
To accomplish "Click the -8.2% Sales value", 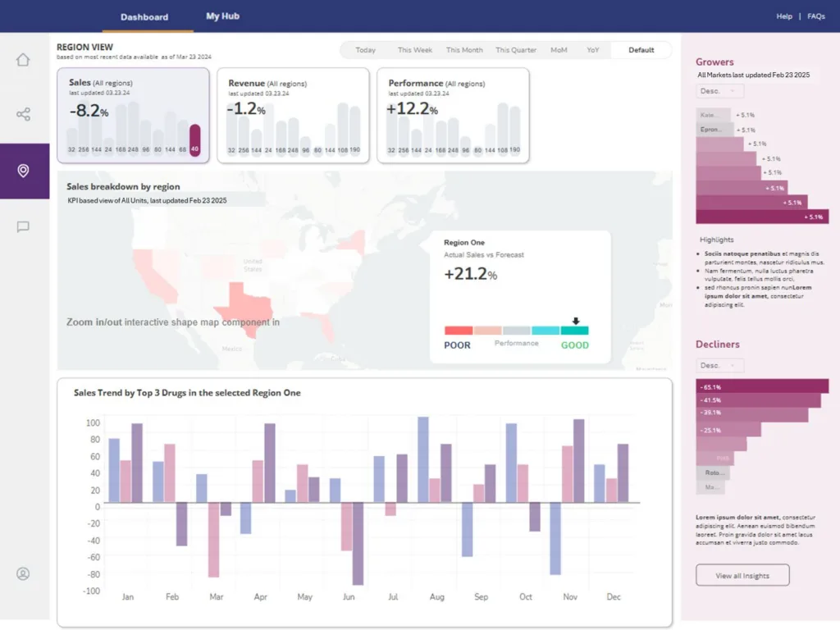I will [89, 111].
